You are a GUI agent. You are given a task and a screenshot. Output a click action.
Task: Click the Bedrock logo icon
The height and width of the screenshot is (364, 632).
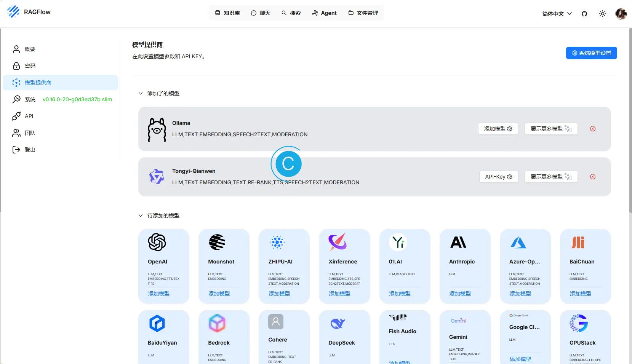217,323
